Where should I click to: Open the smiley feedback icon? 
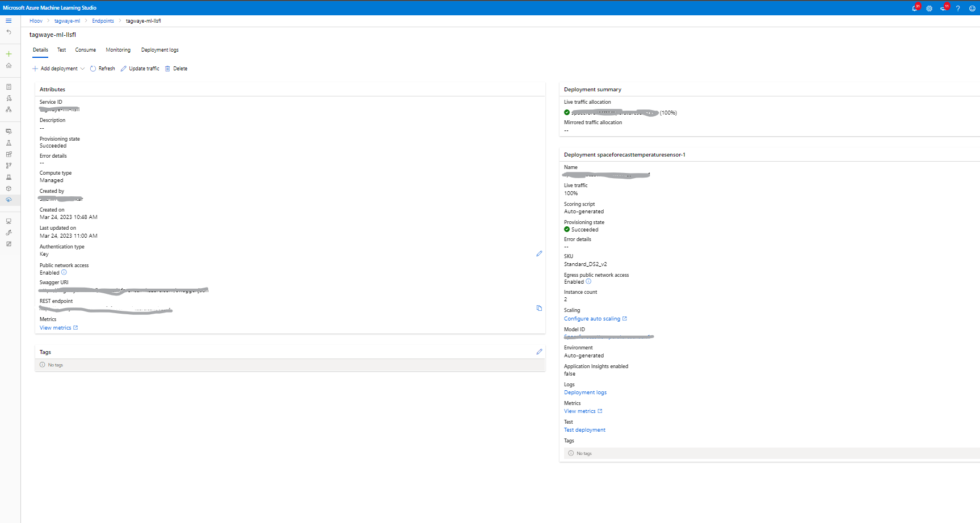(x=972, y=9)
